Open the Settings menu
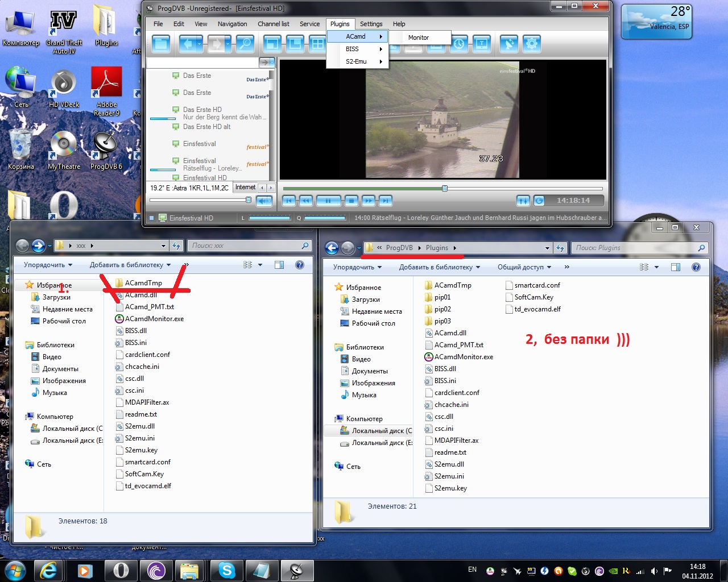Screen dimensions: 728x582 tap(371, 24)
